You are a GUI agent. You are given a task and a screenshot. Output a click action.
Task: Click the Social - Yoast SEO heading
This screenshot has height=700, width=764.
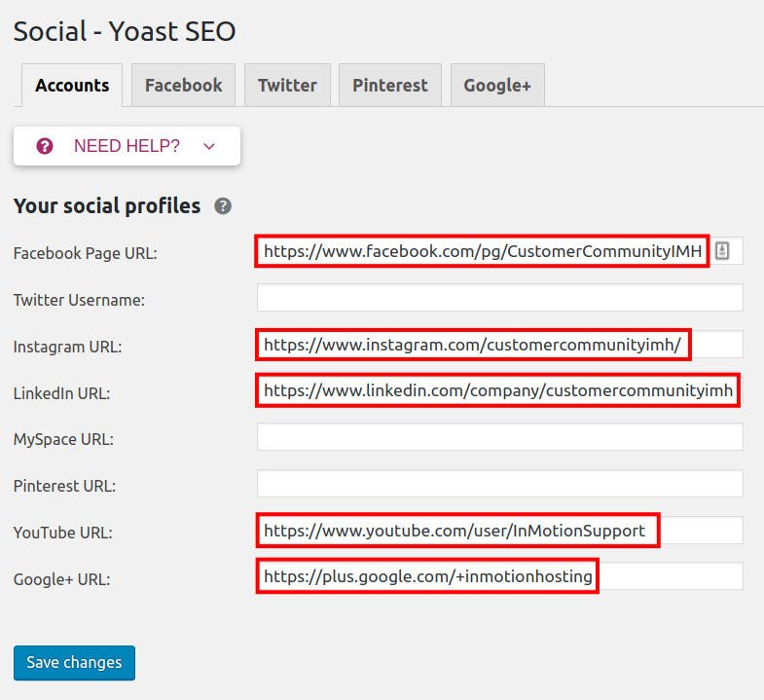click(125, 31)
